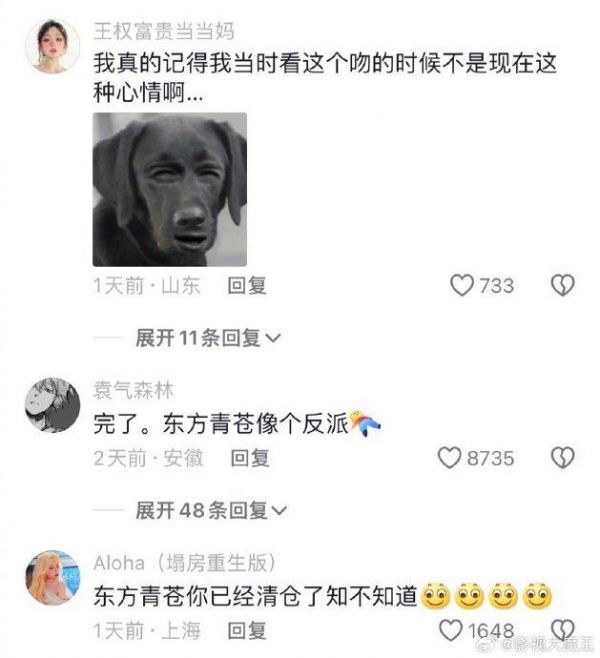Reply to Aloha's comment from 上海
The image size is (600, 658).
[x=247, y=630]
